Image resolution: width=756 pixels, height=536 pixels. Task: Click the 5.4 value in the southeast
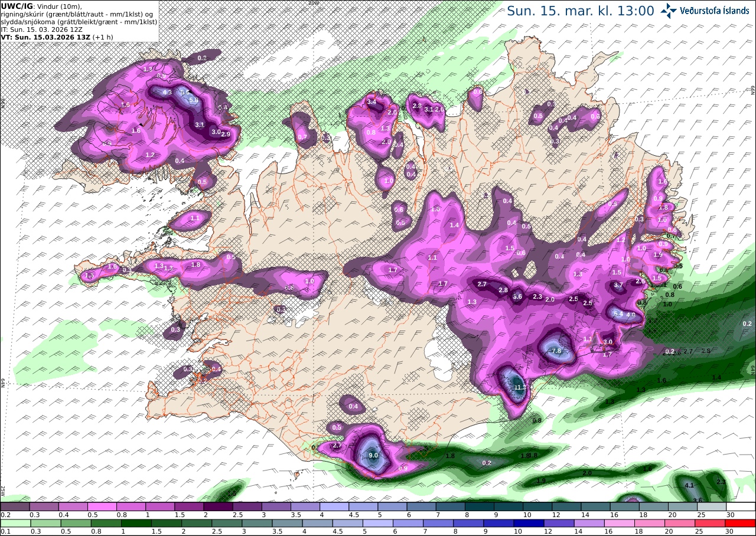pyautogui.click(x=618, y=313)
